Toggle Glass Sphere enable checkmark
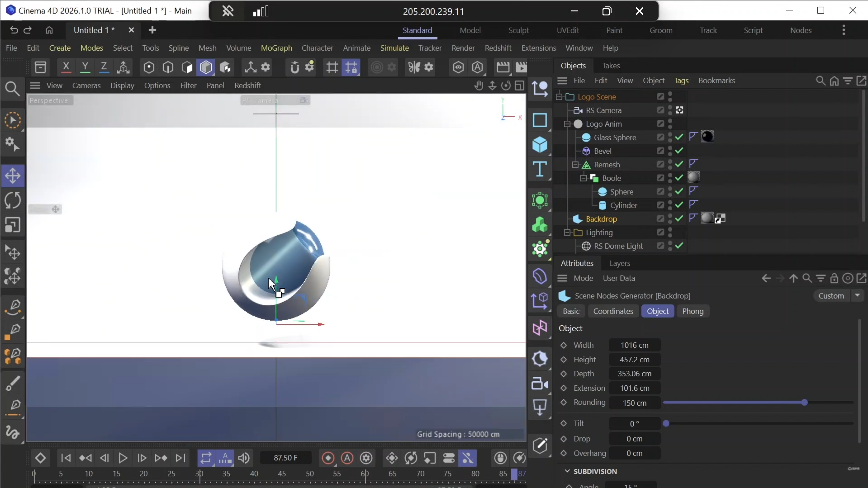This screenshot has height=488, width=868. (679, 137)
